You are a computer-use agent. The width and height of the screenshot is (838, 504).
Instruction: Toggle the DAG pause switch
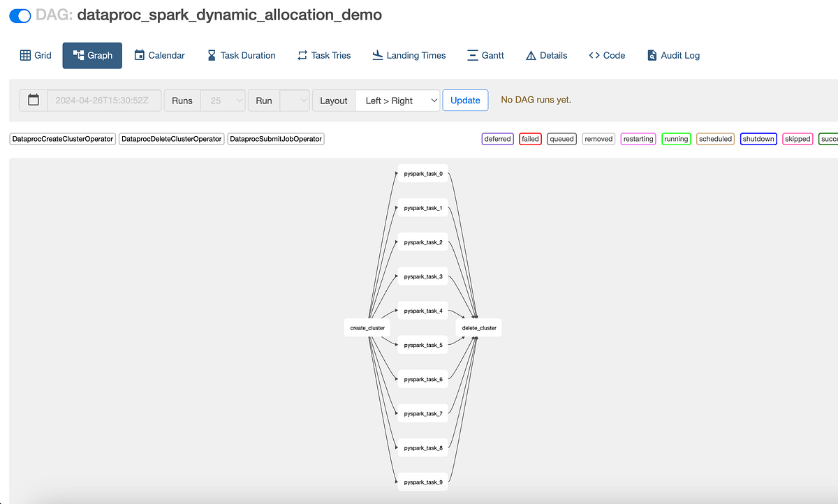[19, 15]
